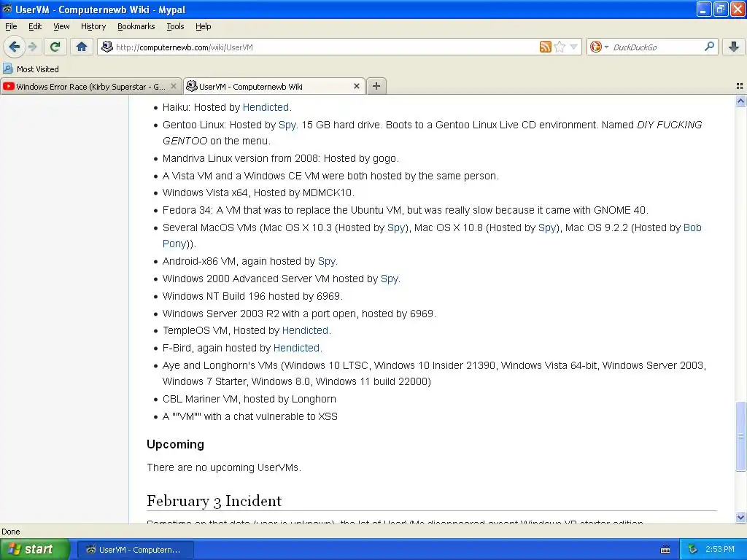
Task: Click the scrollbar down arrow
Action: (x=740, y=517)
